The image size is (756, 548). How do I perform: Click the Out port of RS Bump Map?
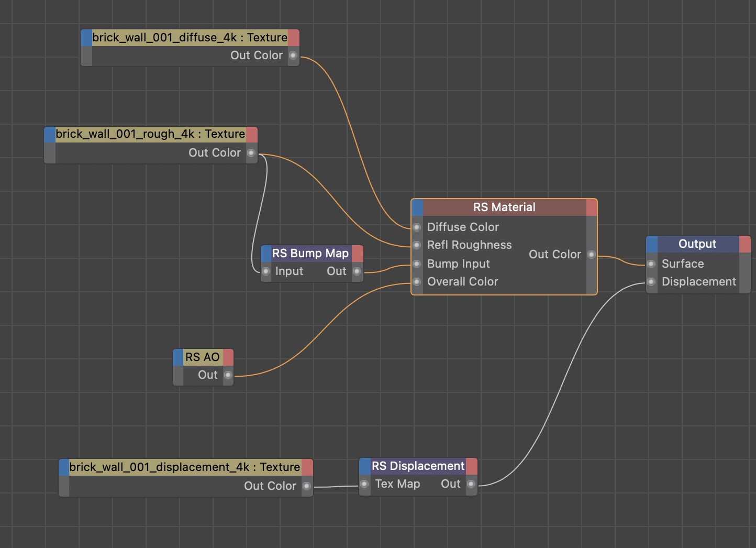tap(357, 271)
